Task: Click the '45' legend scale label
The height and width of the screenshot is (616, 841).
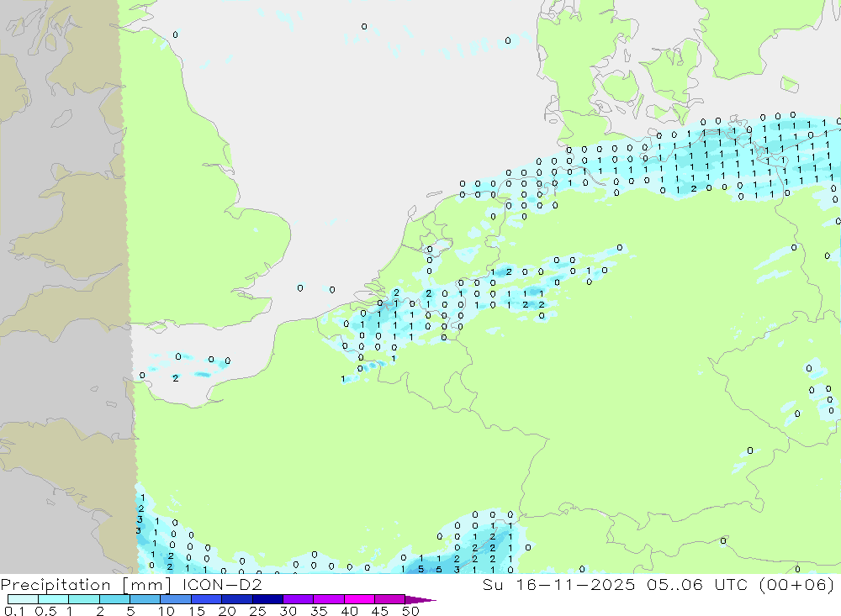Action: (x=380, y=611)
